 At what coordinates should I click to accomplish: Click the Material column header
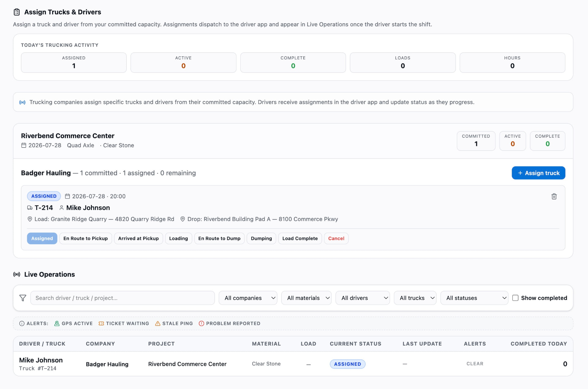[x=266, y=344]
